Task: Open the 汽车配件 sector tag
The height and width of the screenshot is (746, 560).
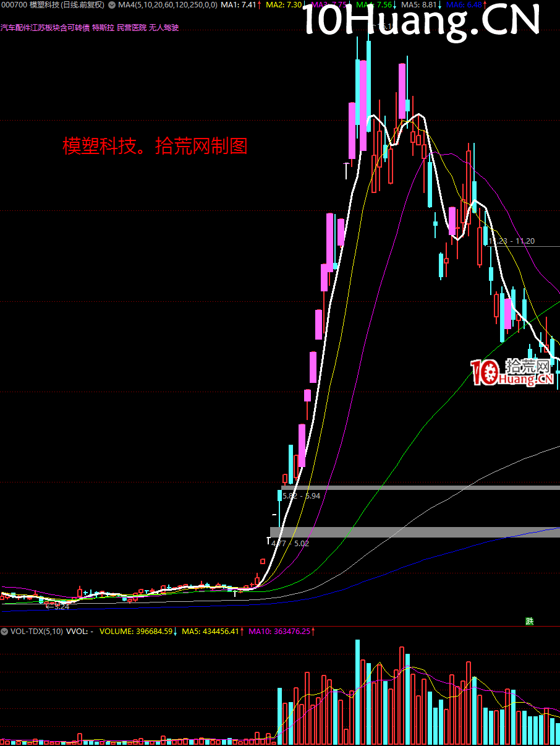Action: pyautogui.click(x=14, y=28)
